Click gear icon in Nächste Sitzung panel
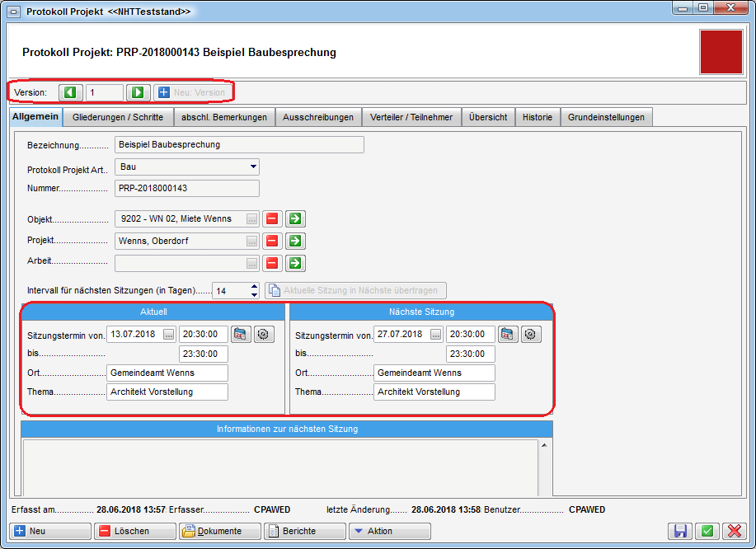The image size is (756, 549). [x=531, y=335]
